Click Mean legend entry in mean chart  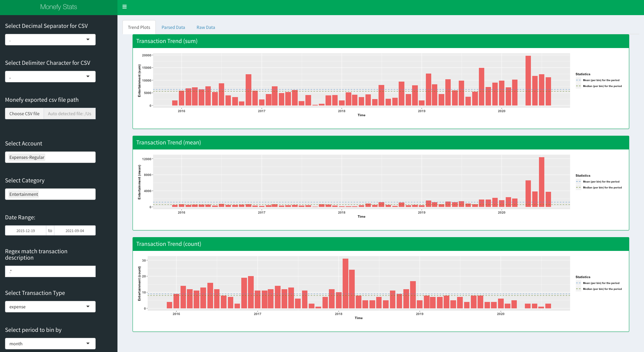click(598, 182)
